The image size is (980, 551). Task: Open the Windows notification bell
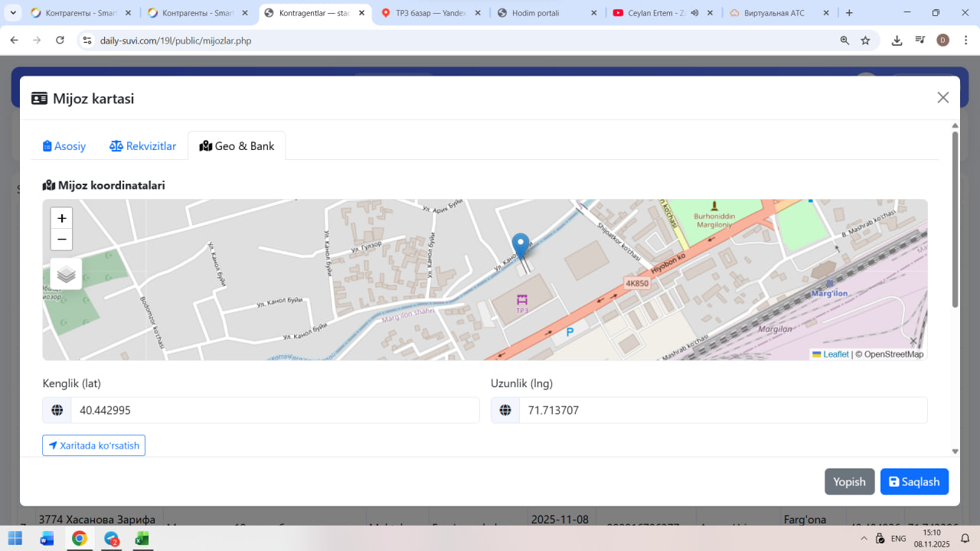coord(965,538)
